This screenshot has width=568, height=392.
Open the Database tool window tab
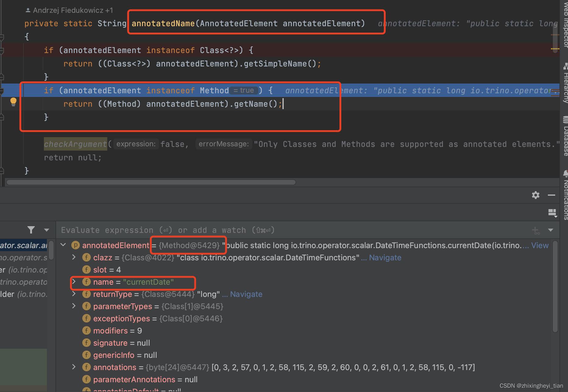(565, 137)
